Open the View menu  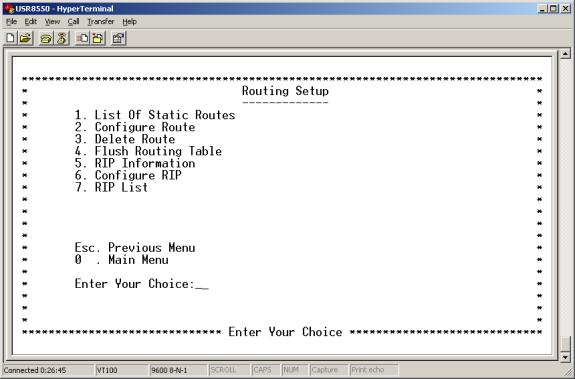(x=52, y=22)
